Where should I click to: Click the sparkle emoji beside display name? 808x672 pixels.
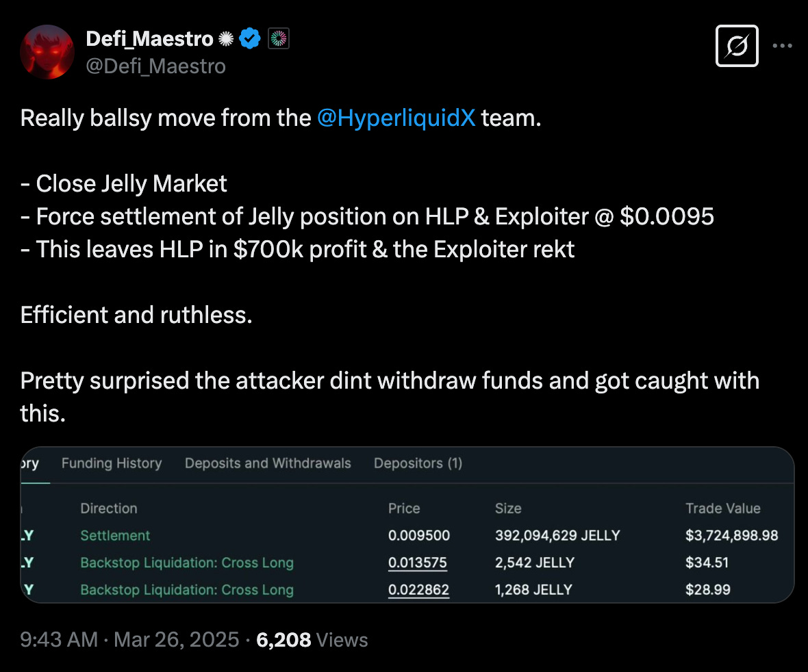(226, 40)
